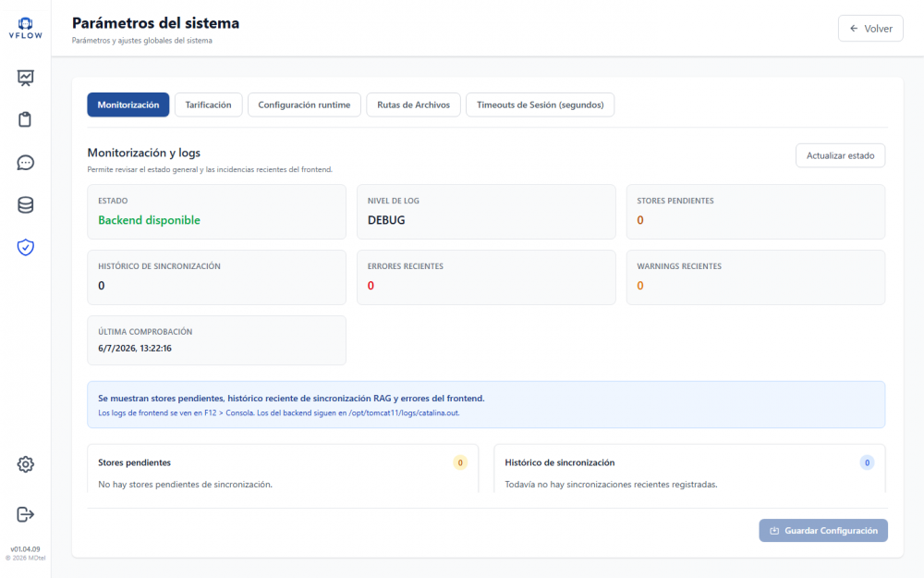
Task: Click the version label v01.04.09
Action: click(x=25, y=549)
